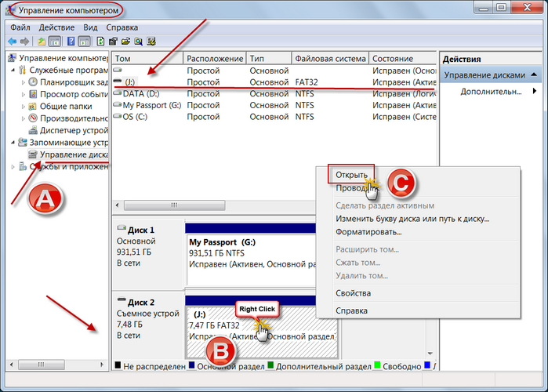The image size is (548, 392).
Task: Click the magnifier search toolbar icon
Action: pos(139,42)
